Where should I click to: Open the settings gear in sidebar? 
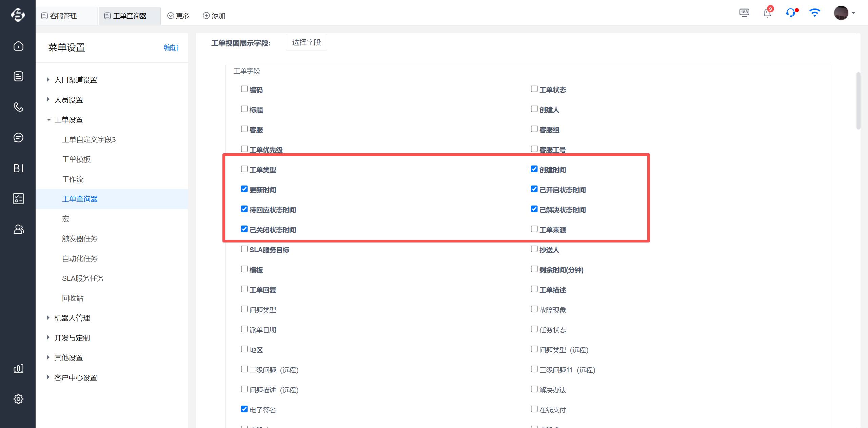18,399
